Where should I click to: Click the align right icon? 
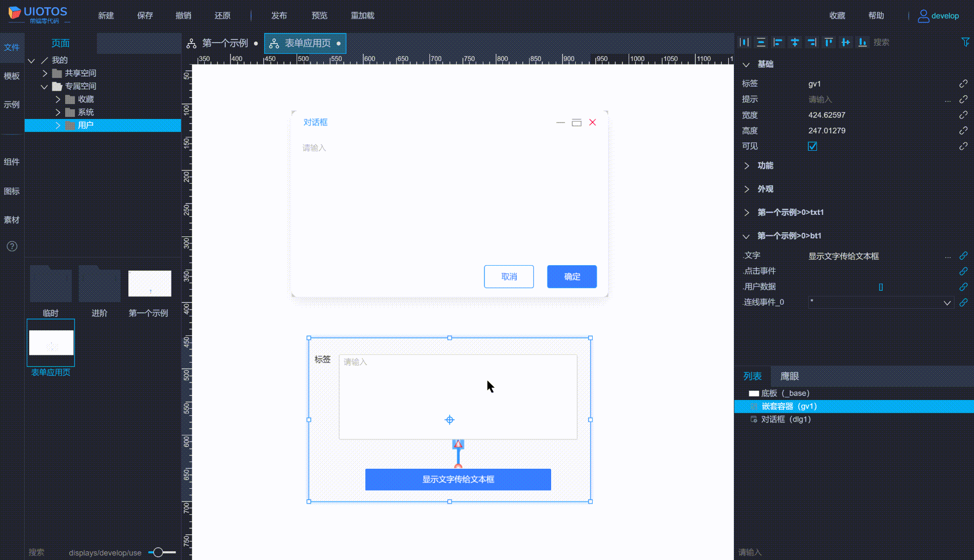click(x=812, y=42)
